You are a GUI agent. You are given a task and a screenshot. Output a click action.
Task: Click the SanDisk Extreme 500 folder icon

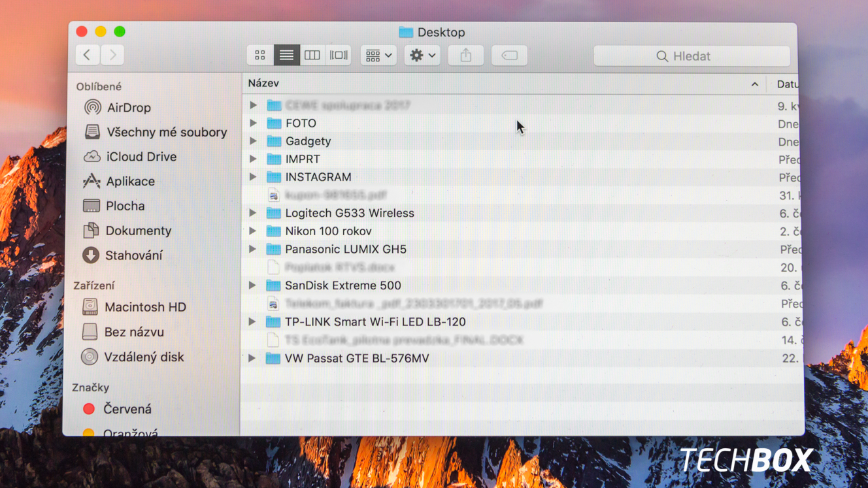(x=273, y=285)
